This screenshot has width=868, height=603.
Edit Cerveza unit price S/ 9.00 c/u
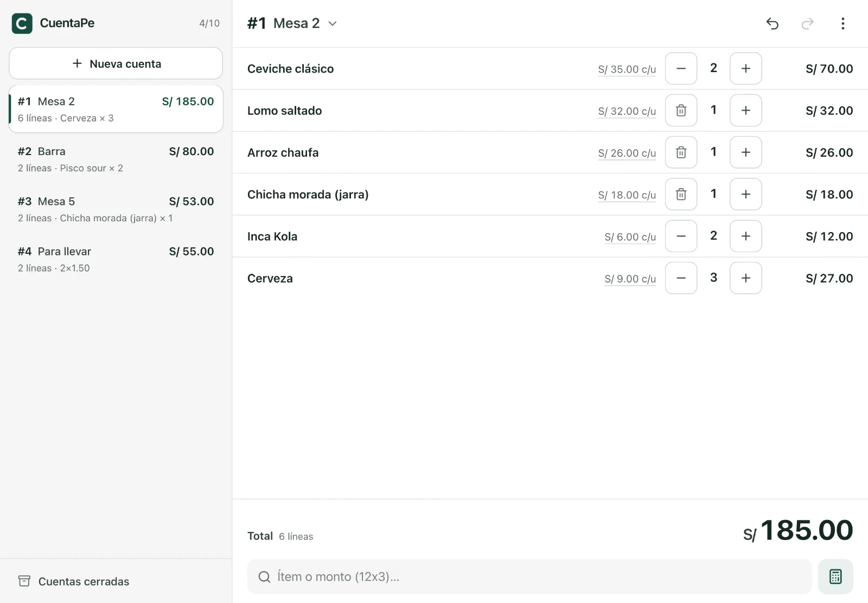pos(630,279)
